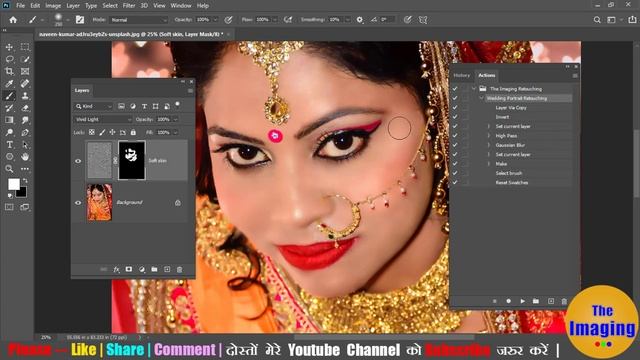
Task: Hide the Soft skin layer
Action: [x=78, y=161]
